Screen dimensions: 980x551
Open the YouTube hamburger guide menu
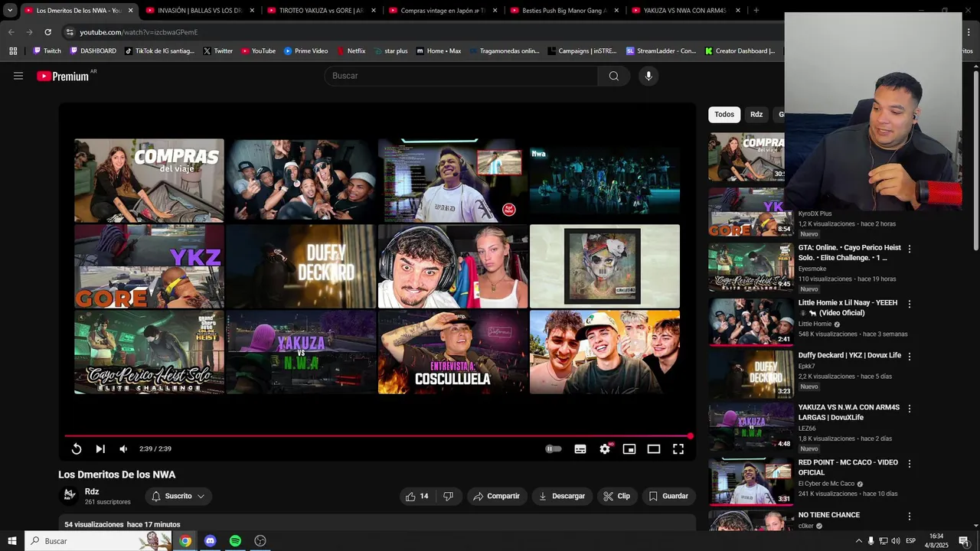point(18,76)
